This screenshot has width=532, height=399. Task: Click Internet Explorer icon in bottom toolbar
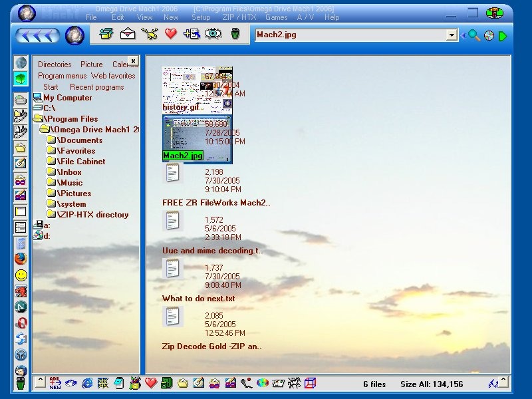(87, 384)
